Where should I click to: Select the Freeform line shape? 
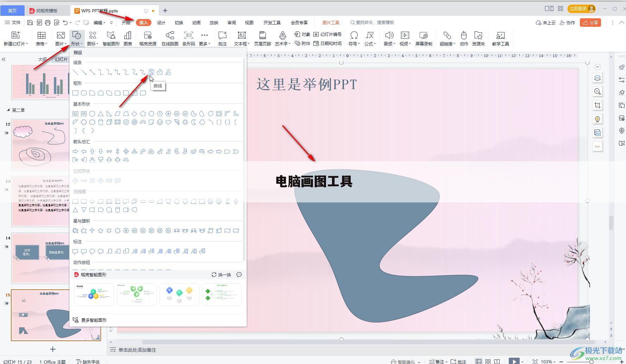pos(160,72)
